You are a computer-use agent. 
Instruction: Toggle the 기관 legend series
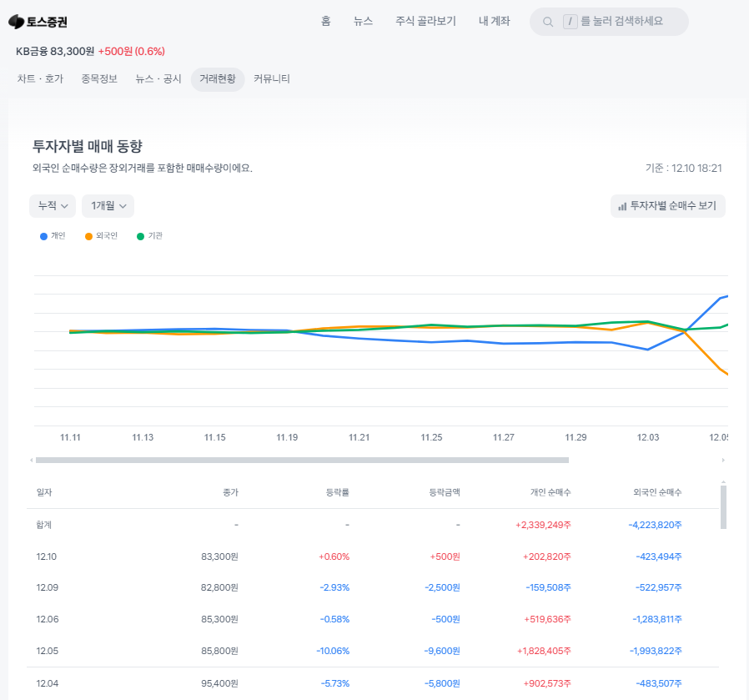point(149,236)
